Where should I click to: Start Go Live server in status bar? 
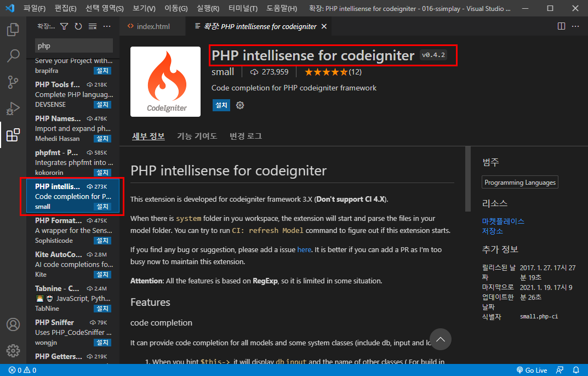click(x=532, y=370)
